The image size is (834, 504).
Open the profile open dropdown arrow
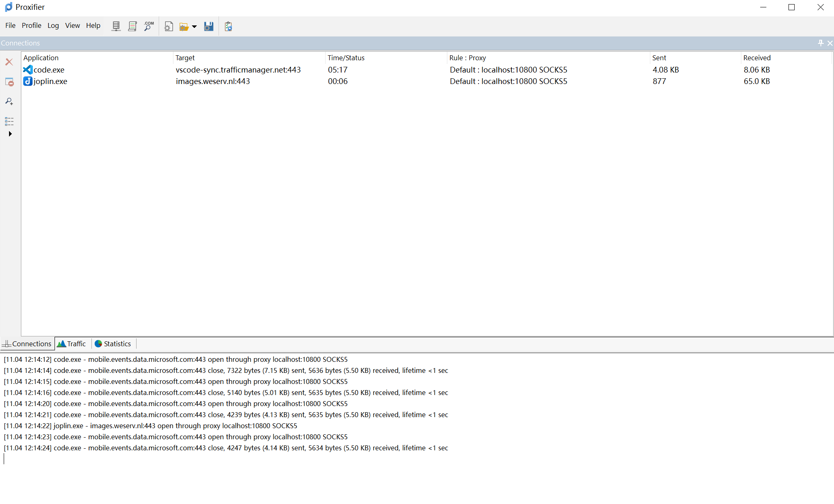194,26
